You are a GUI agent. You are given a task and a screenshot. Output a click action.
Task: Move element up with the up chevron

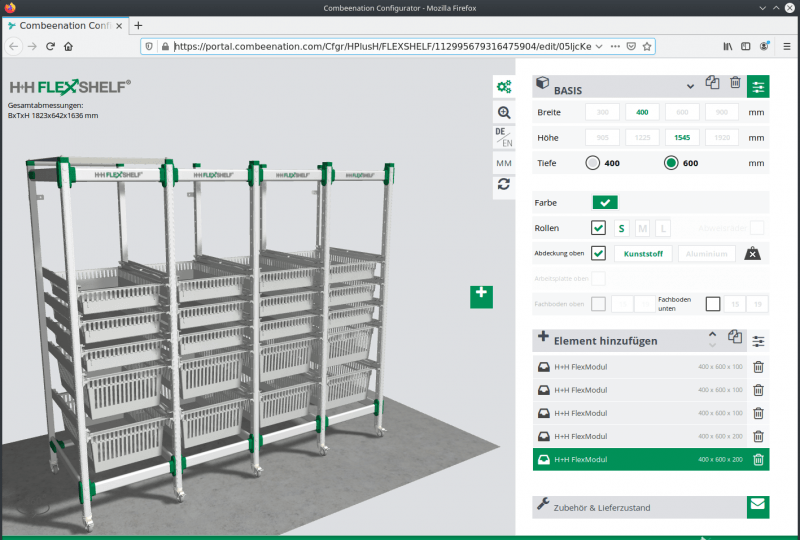(x=712, y=334)
